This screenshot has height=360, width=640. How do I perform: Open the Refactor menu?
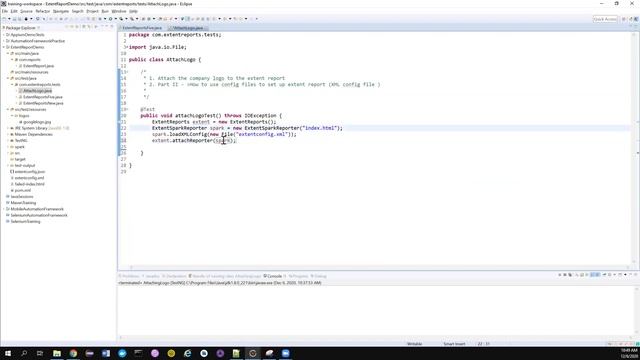pos(42,11)
